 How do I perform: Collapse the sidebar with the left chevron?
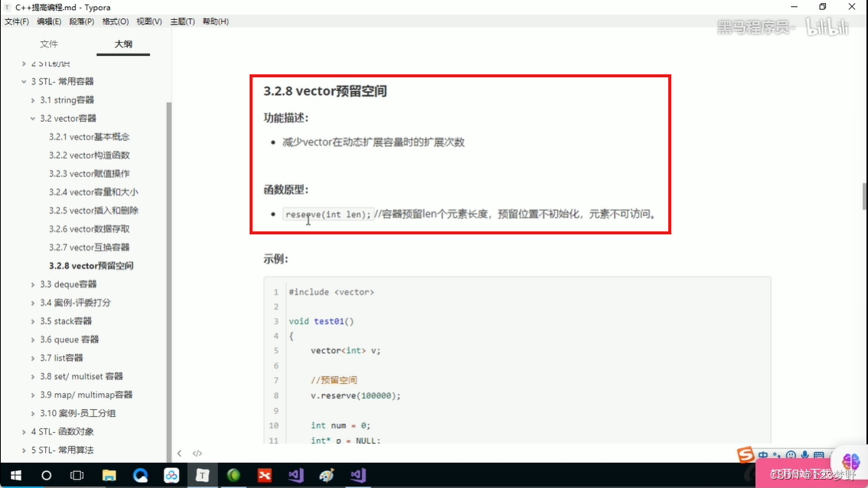pos(180,453)
